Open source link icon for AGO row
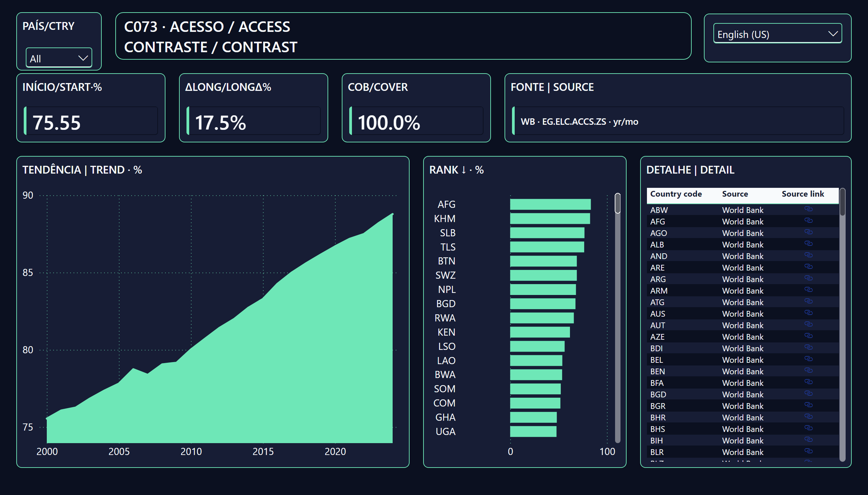The width and height of the screenshot is (868, 495). coord(808,232)
